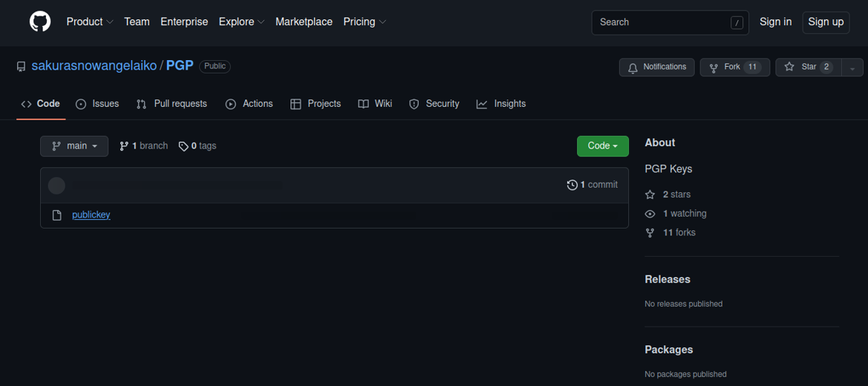The height and width of the screenshot is (386, 868).
Task: Click the repository book icon
Action: 21,67
